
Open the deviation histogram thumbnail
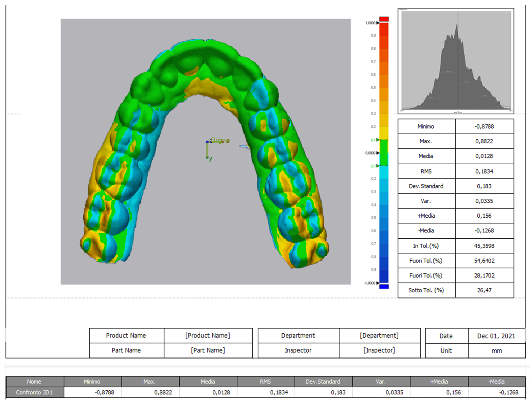click(x=456, y=61)
